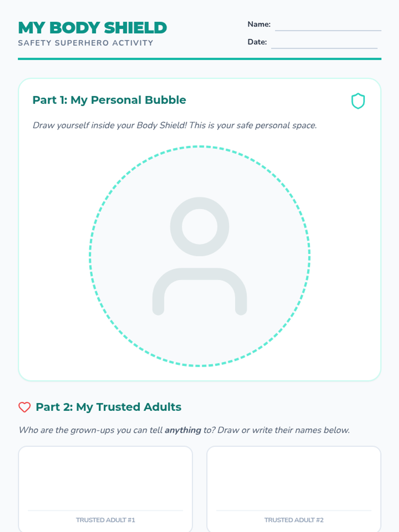Click the bold word 'anything'
Screen dimensions: 399x532
[183, 430]
